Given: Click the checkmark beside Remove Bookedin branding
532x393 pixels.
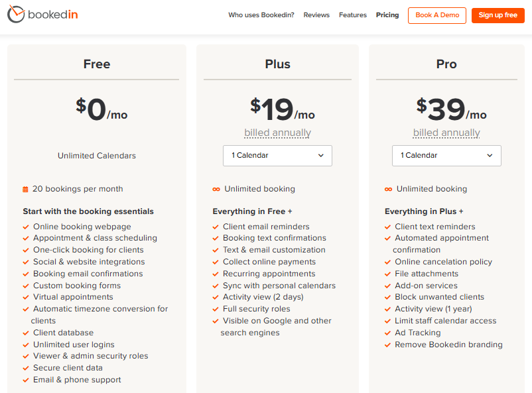Looking at the screenshot, I should point(388,345).
